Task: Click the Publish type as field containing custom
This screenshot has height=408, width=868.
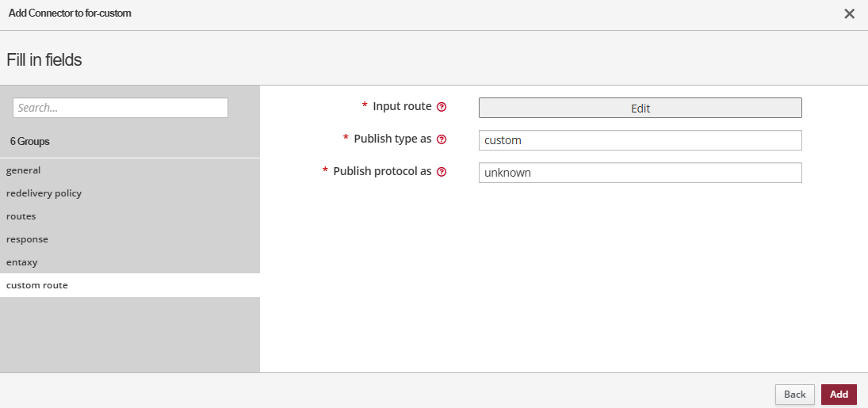Action: [640, 140]
